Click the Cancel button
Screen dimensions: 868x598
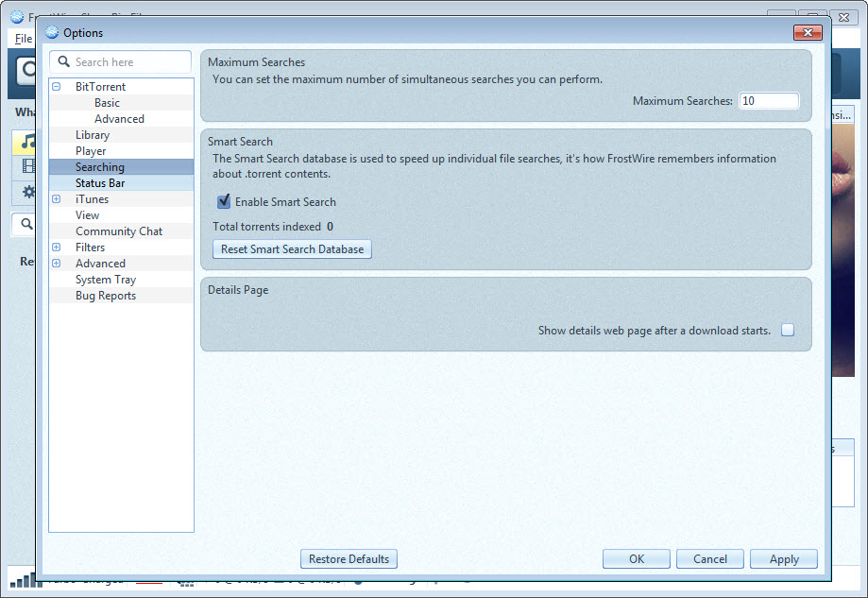tap(709, 558)
